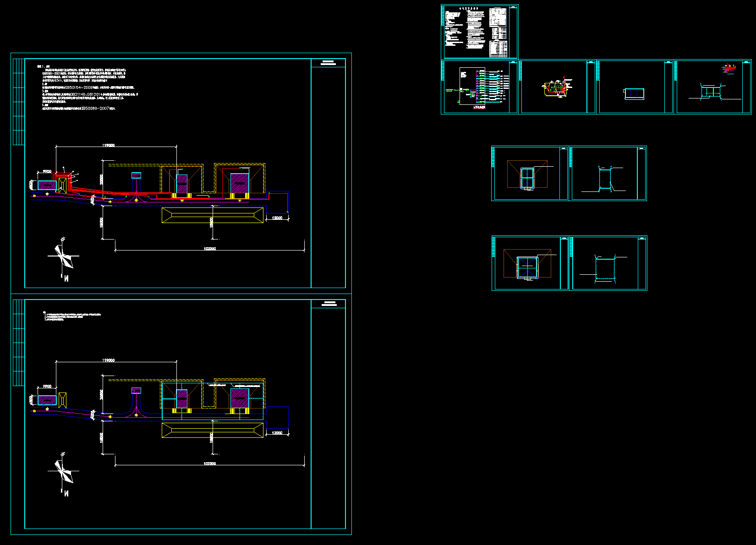Select the leftmost magenta hatched building in upper plan
The image size is (756, 545).
point(47,185)
